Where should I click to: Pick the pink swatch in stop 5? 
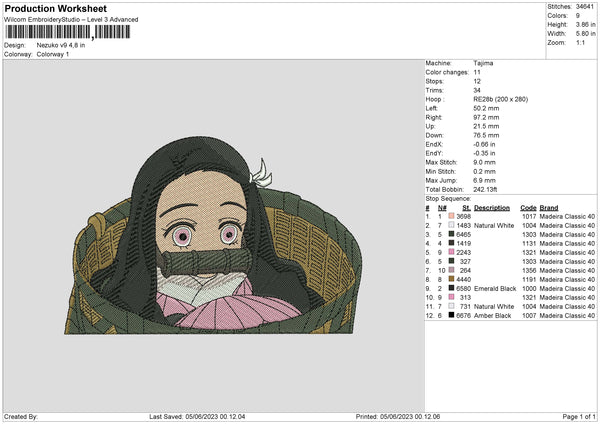pyautogui.click(x=452, y=252)
